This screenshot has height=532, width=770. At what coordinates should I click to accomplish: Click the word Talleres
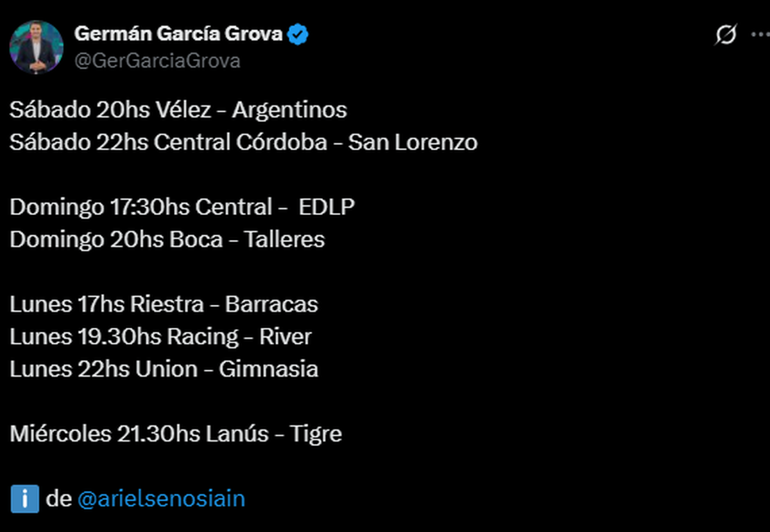pos(284,239)
